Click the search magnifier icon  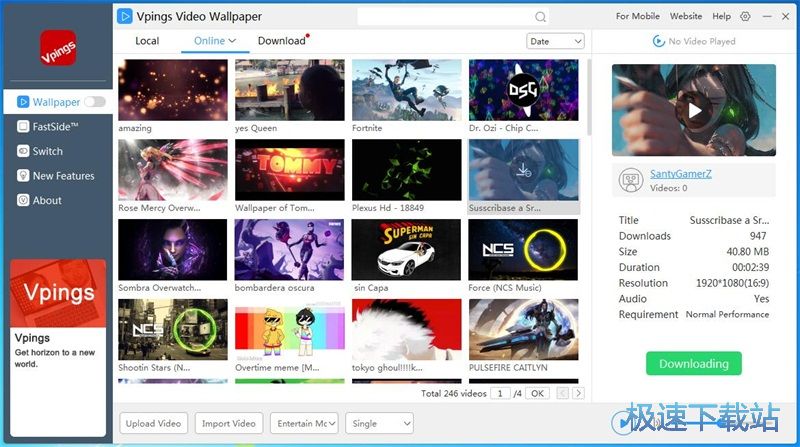[x=540, y=17]
